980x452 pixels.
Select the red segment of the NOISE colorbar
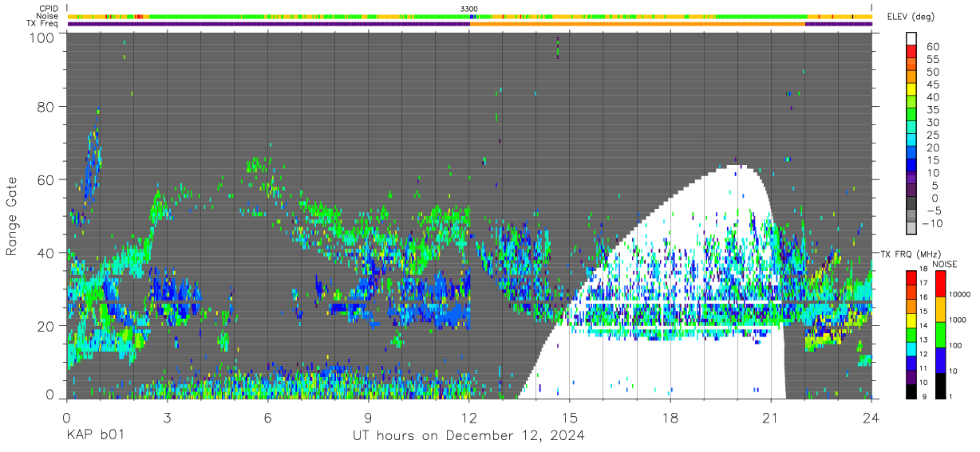941,284
